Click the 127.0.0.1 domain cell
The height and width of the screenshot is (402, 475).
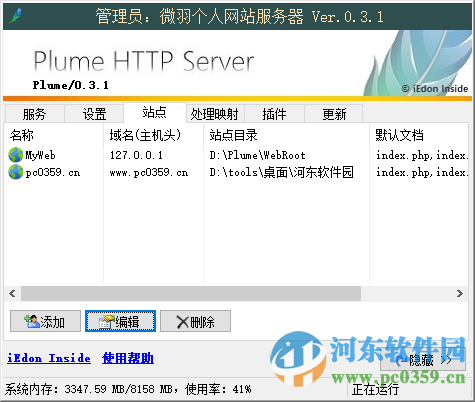click(x=136, y=155)
